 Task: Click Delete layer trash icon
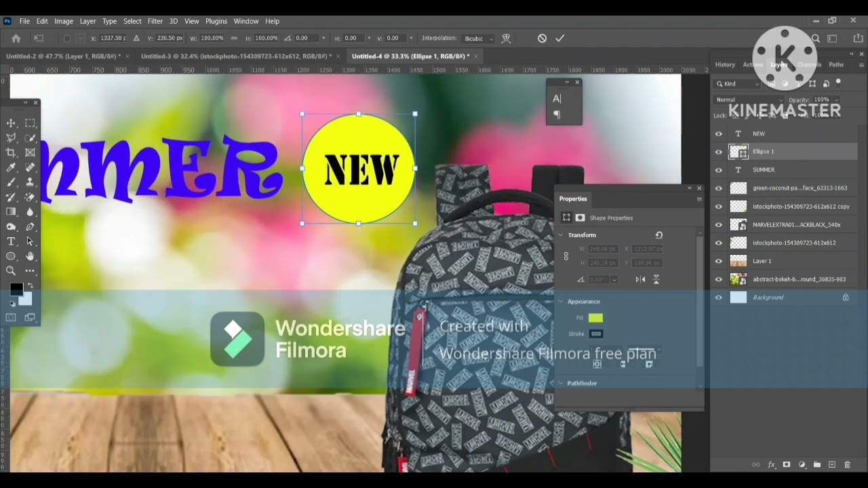coord(847,465)
